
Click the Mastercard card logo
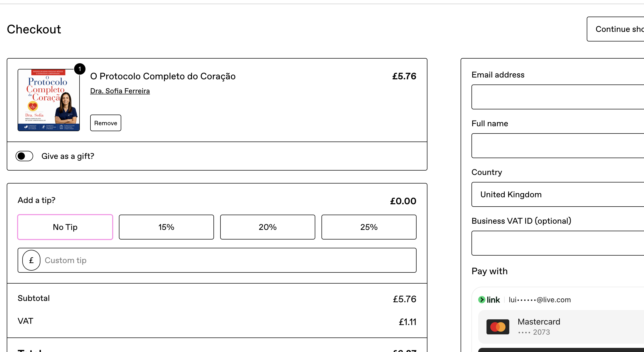point(498,327)
